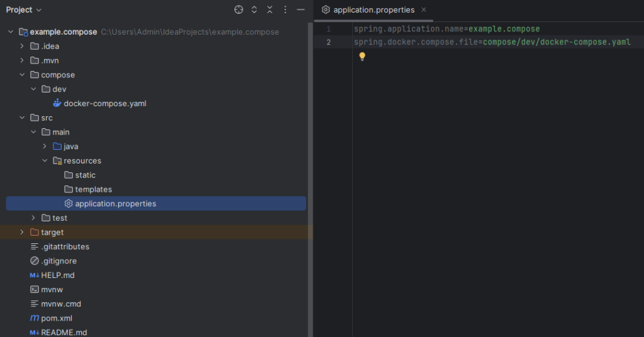Click the yellow lightbulb quick-fix icon

tap(362, 57)
